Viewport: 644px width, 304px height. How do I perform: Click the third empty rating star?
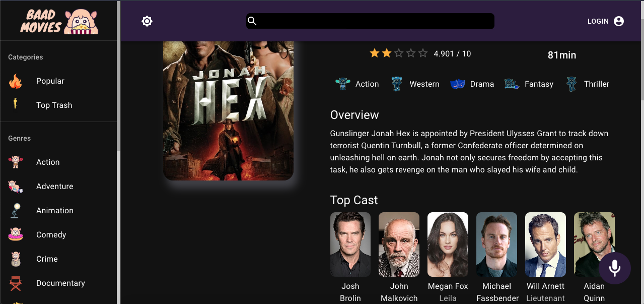[399, 53]
